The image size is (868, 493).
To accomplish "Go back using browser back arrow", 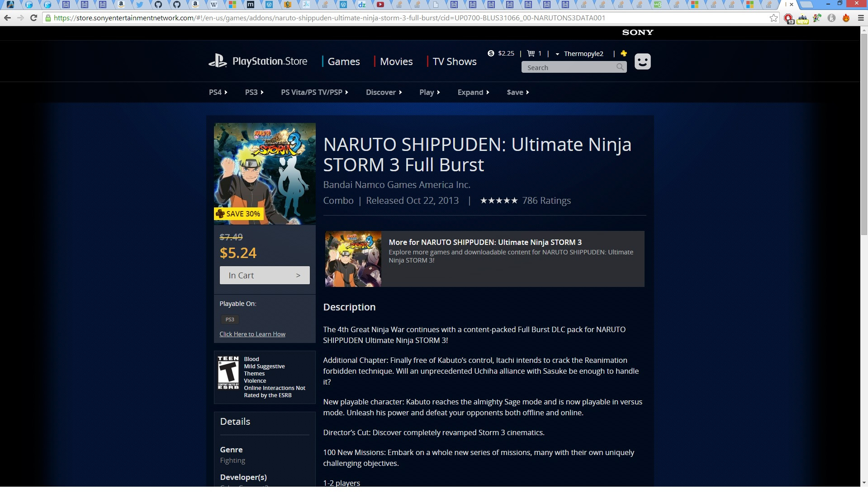I will tap(7, 18).
